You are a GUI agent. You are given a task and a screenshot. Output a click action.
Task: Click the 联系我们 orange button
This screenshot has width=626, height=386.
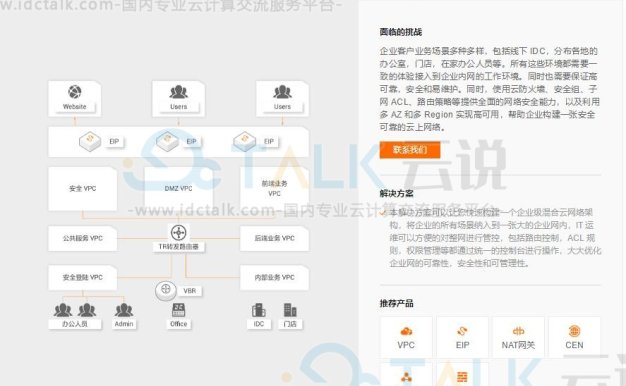(x=410, y=150)
